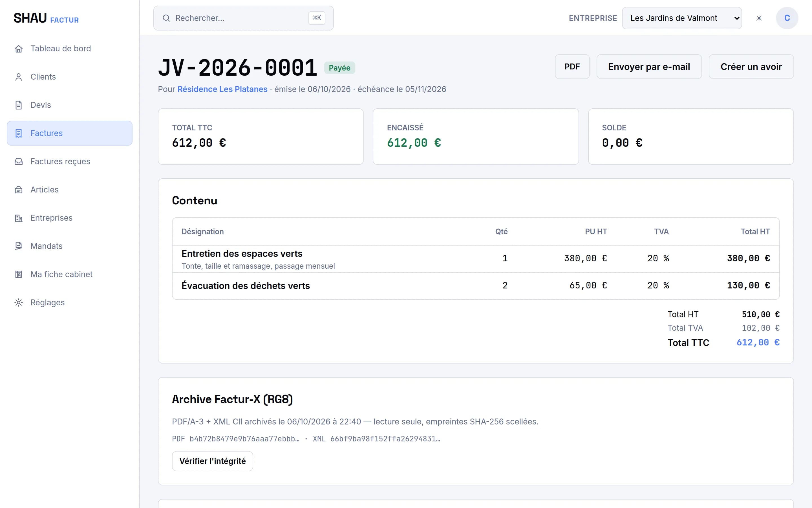The width and height of the screenshot is (812, 508).
Task: Click the Clients person icon
Action: tap(18, 77)
